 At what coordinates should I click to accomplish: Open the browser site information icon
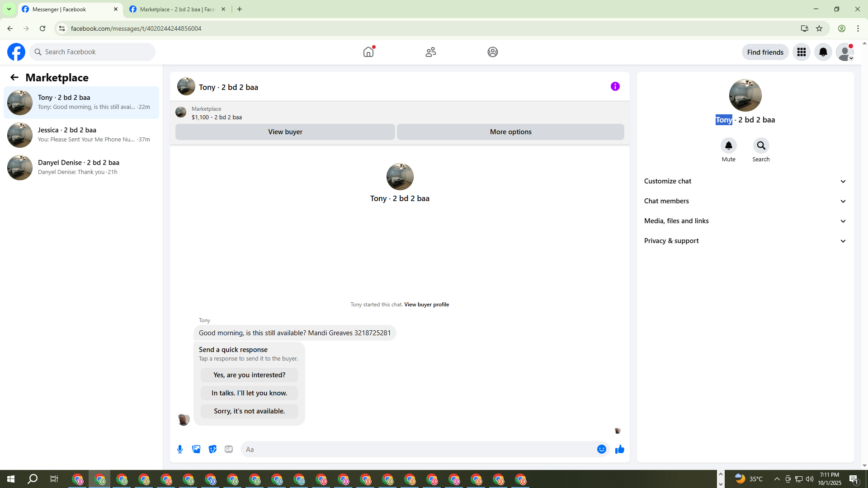62,28
